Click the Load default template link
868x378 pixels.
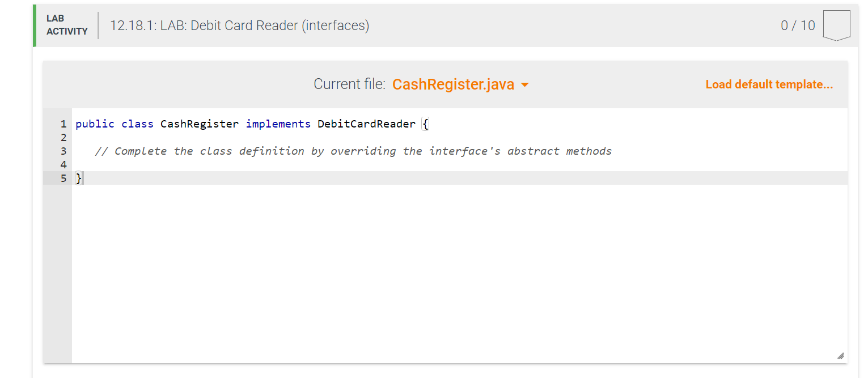[x=769, y=84]
